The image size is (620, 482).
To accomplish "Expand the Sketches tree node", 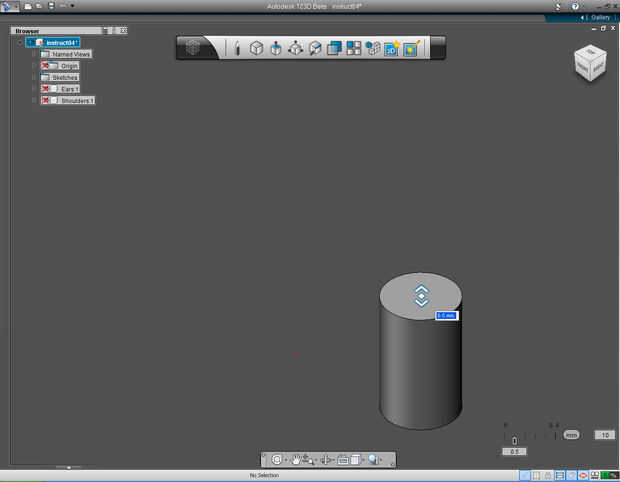I will pos(33,77).
